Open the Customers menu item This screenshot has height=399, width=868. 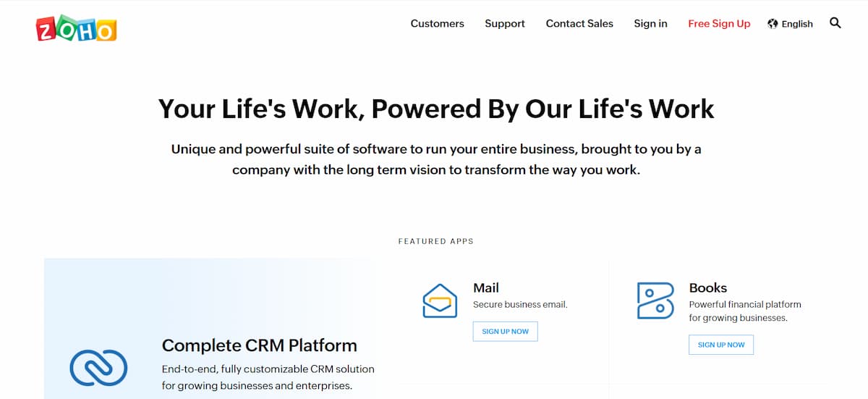pyautogui.click(x=437, y=24)
